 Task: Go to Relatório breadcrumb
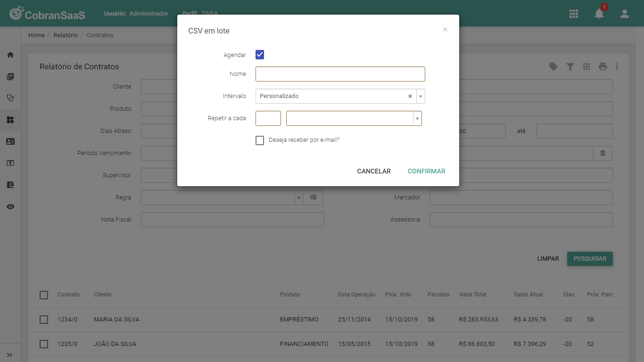pyautogui.click(x=66, y=35)
